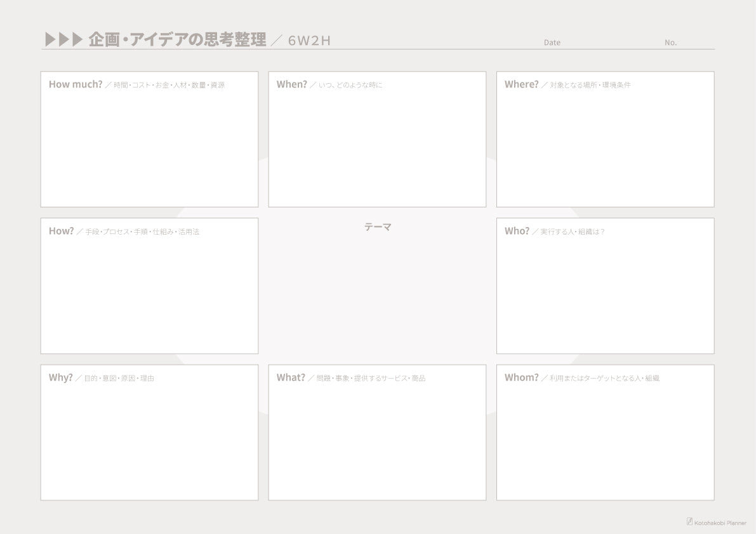Click the 時間・コスト・お金・人材・数量・資源 caption
The image size is (756, 534).
[x=169, y=85]
